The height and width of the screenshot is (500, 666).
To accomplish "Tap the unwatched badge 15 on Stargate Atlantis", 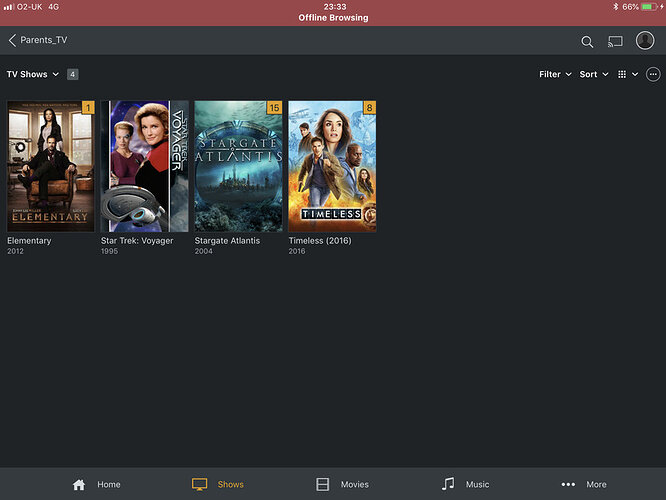I will (x=274, y=108).
